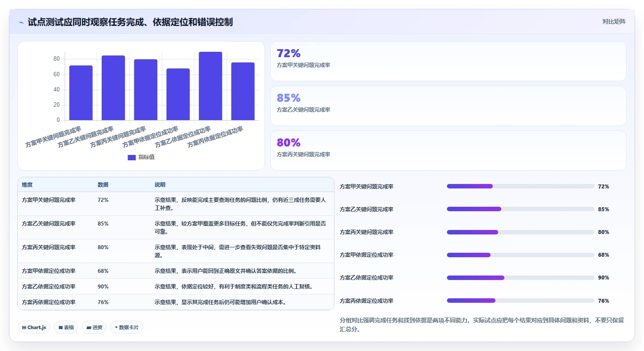
Task: Click the description mentioning 仍有近三成任务需要人工补查
Action: pos(240,204)
